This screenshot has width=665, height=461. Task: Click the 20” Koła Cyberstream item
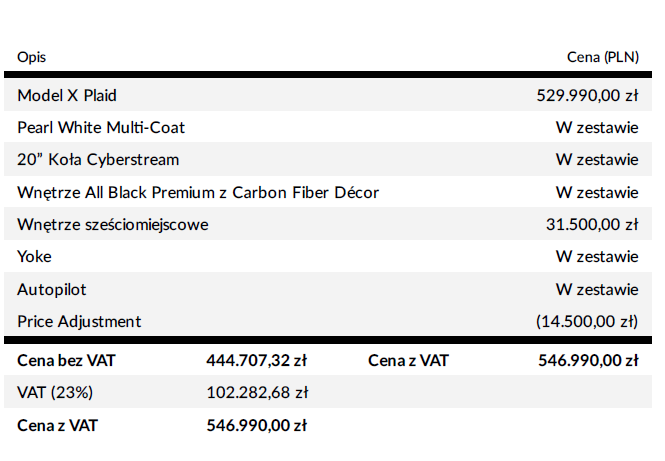pos(98,160)
